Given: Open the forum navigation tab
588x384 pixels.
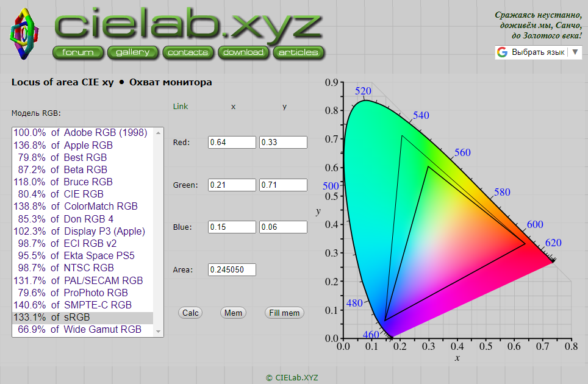Looking at the screenshot, I should tap(78, 52).
